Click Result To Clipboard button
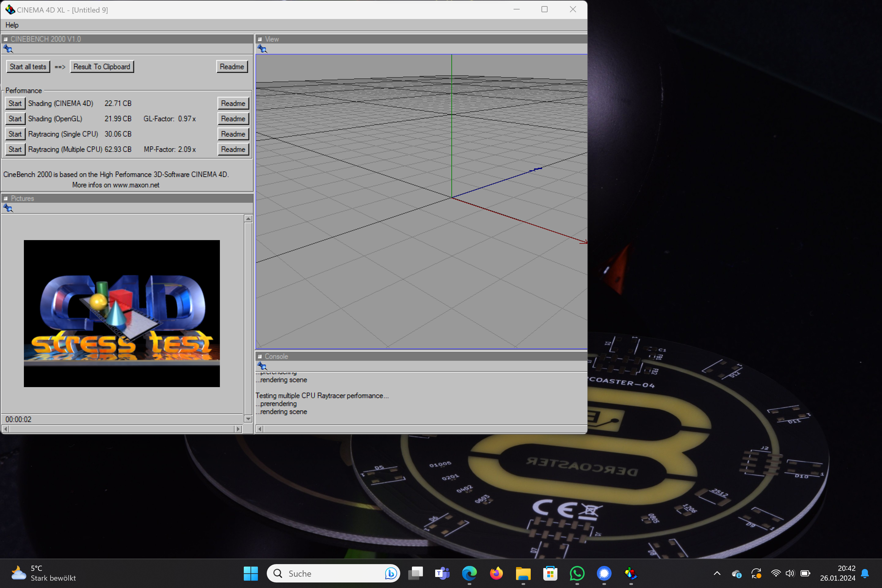 tap(102, 67)
